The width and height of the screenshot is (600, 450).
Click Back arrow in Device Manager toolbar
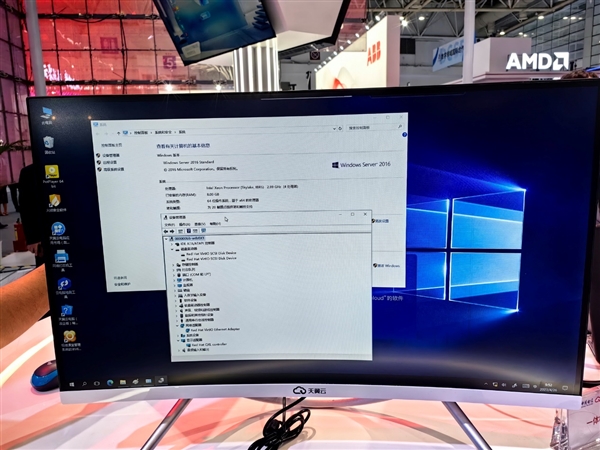click(166, 232)
